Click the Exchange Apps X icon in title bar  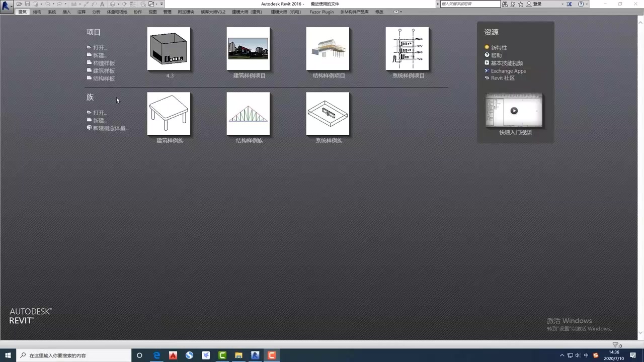569,4
